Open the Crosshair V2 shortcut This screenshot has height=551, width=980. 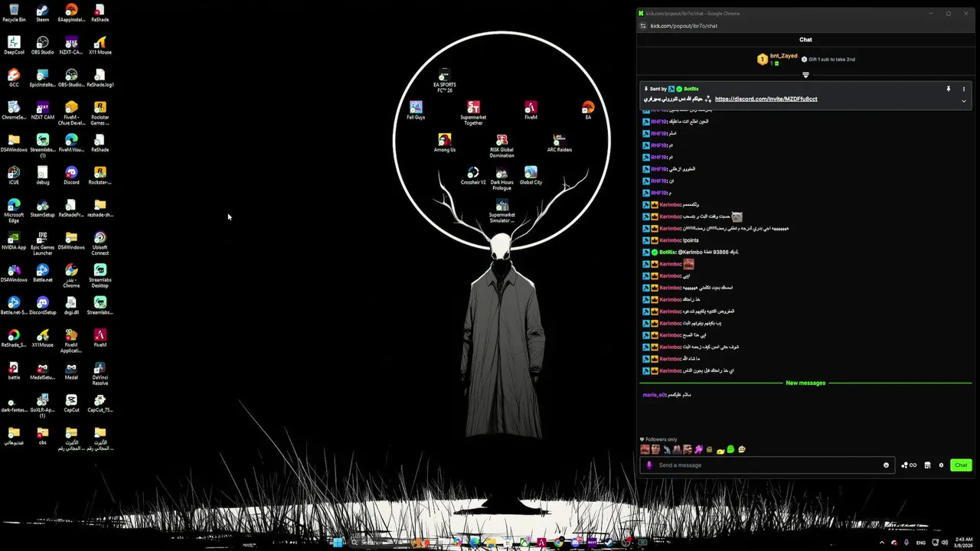pyautogui.click(x=473, y=175)
